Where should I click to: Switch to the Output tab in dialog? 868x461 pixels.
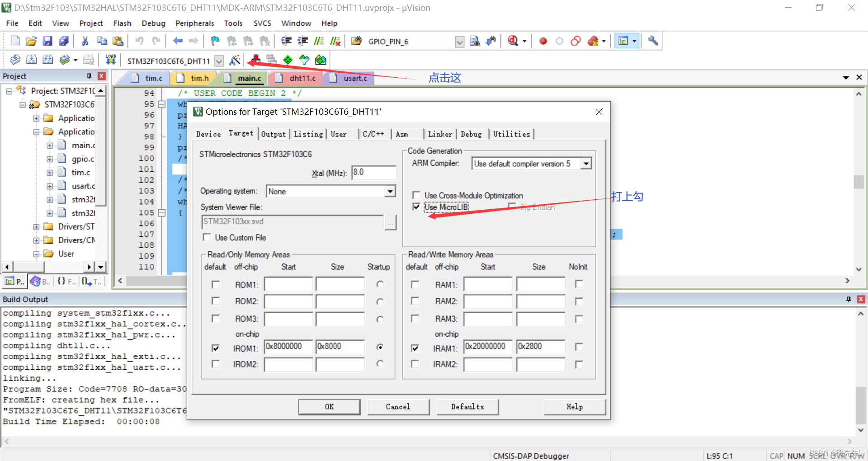click(273, 134)
